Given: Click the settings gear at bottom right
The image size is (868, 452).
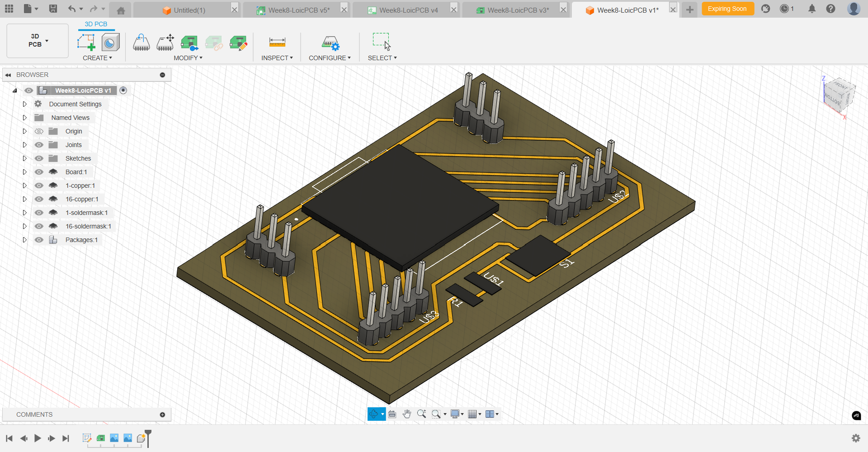Looking at the screenshot, I should coord(855,438).
